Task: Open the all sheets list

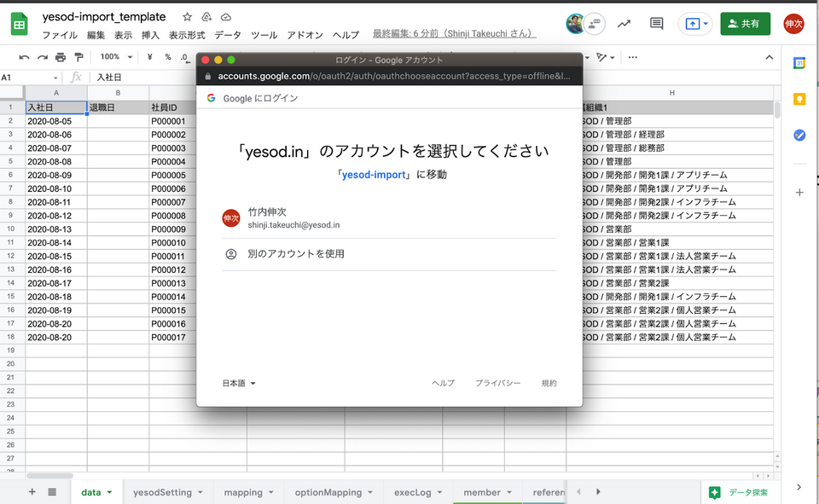Action: (52, 491)
